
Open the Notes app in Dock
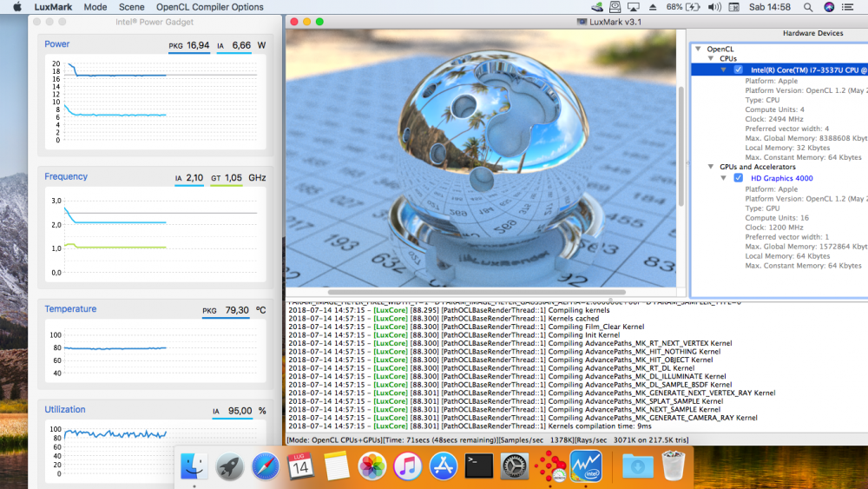pyautogui.click(x=336, y=466)
